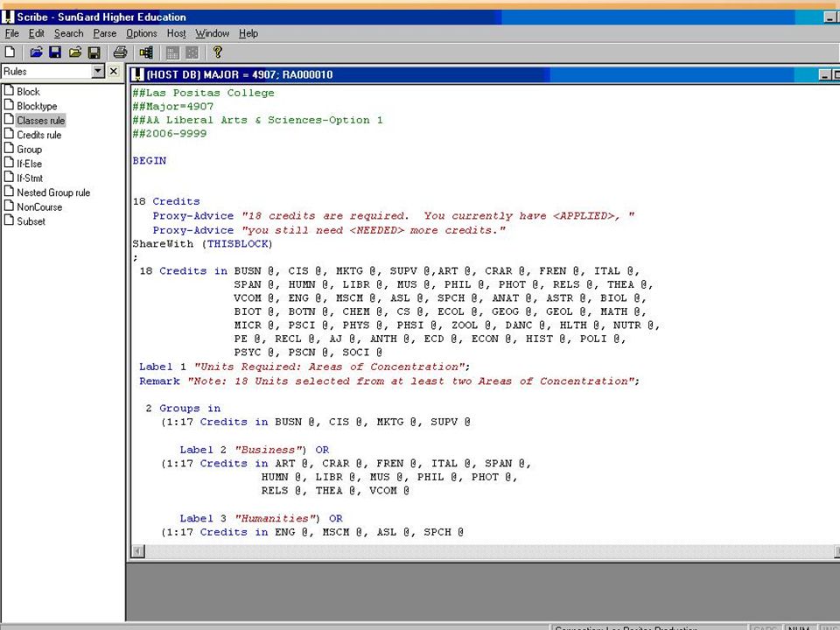Click the "2 Groups in" line
Screen dimensions: 840x630
coord(183,409)
